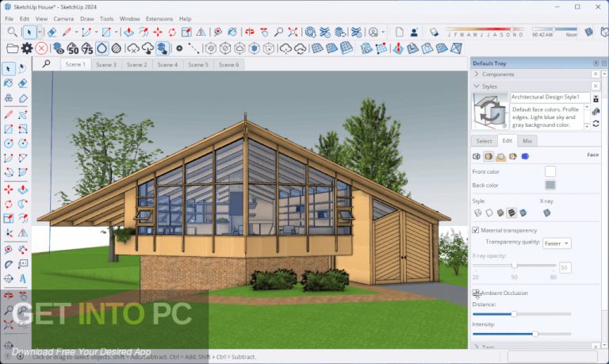Open the pencil/line tool dropdown arrow
609x364 pixels.
point(76,33)
